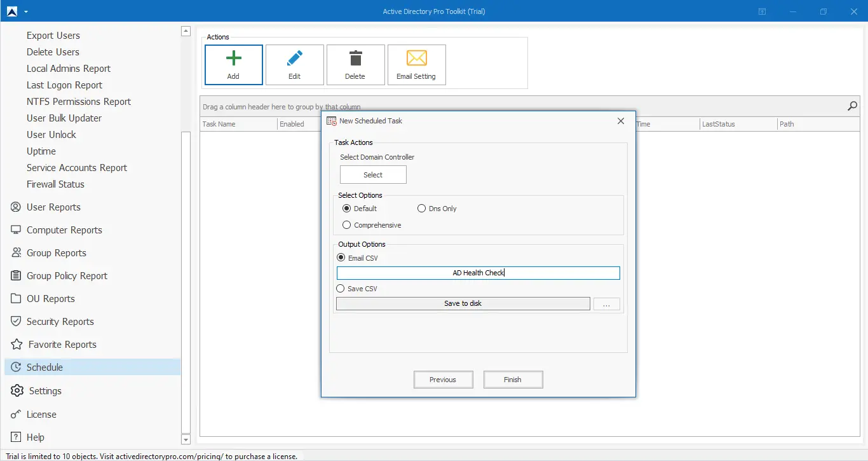Expand the Computer Reports section
Viewport: 868px width, 461px height.
click(x=64, y=230)
